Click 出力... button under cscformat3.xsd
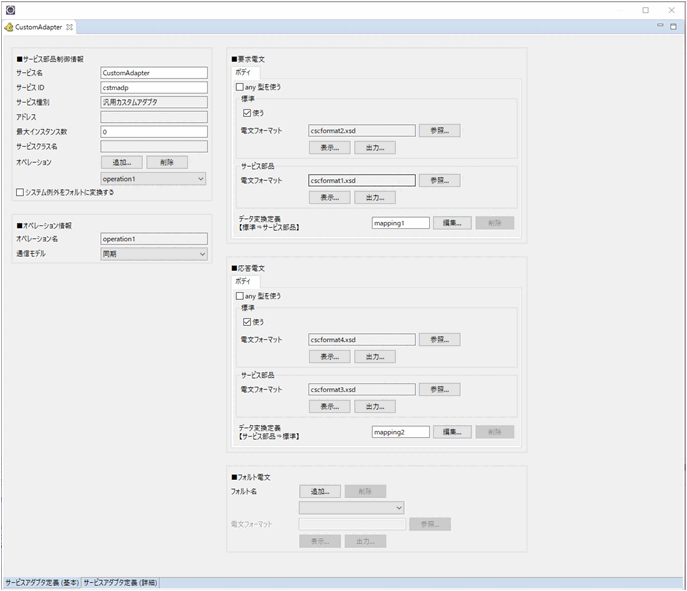The width and height of the screenshot is (687, 591). (375, 406)
